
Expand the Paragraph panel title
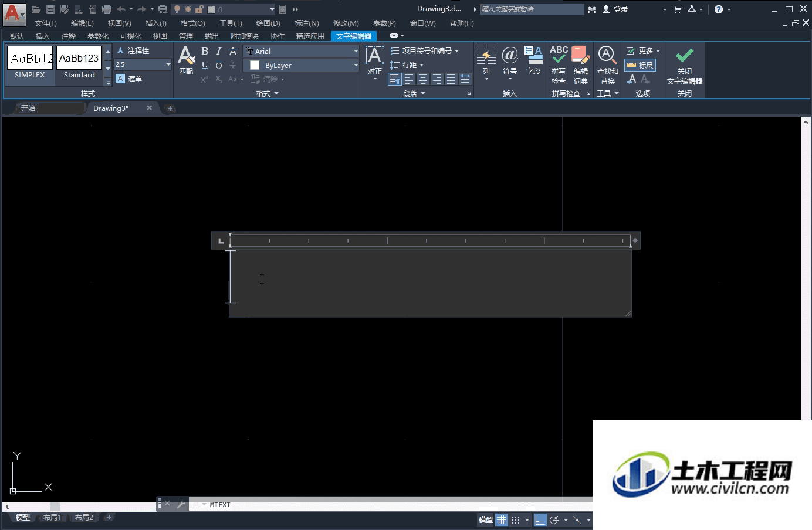[414, 94]
